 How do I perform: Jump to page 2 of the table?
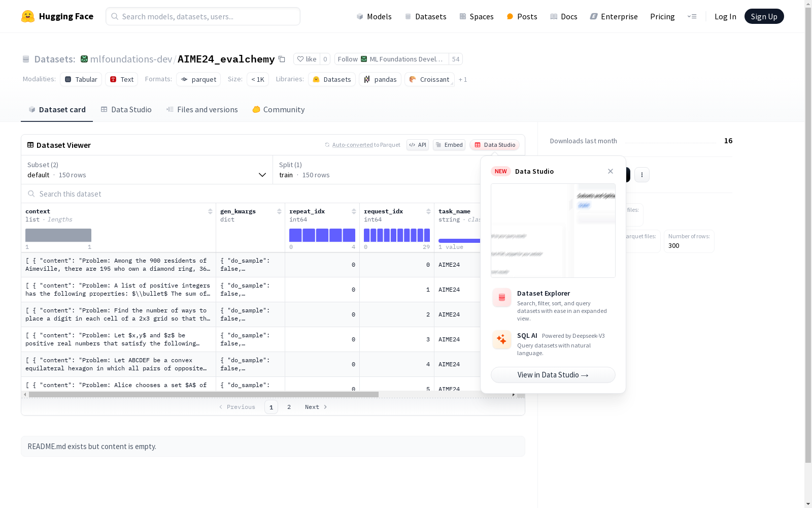click(289, 407)
